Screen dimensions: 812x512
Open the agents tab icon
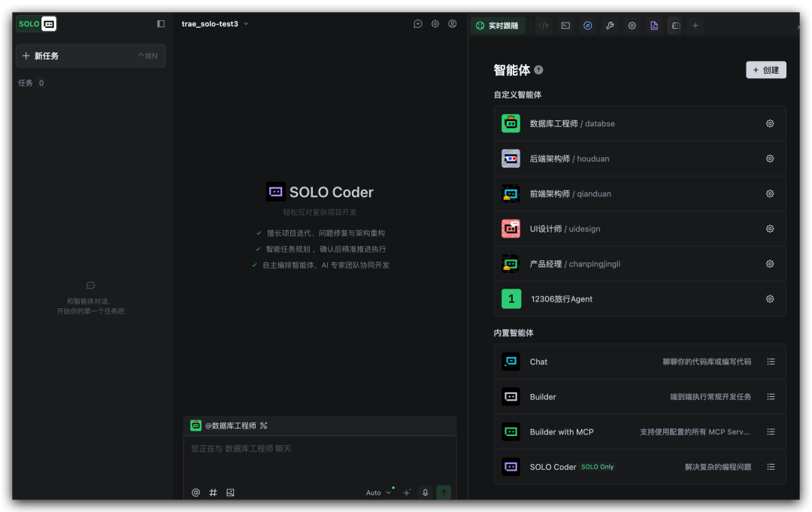click(x=676, y=26)
